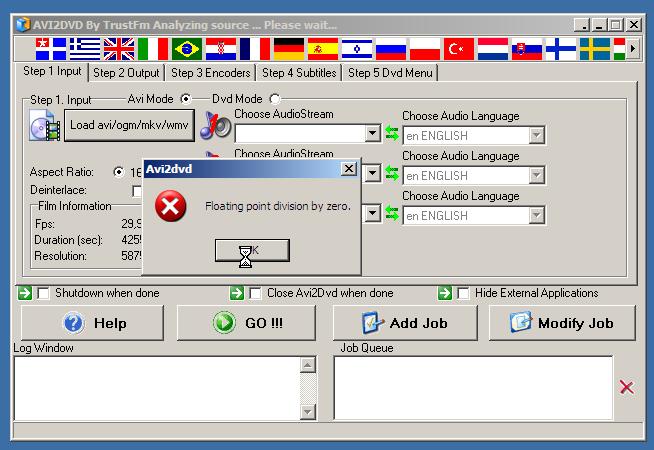
Task: Click the Modify Job button
Action: (562, 323)
